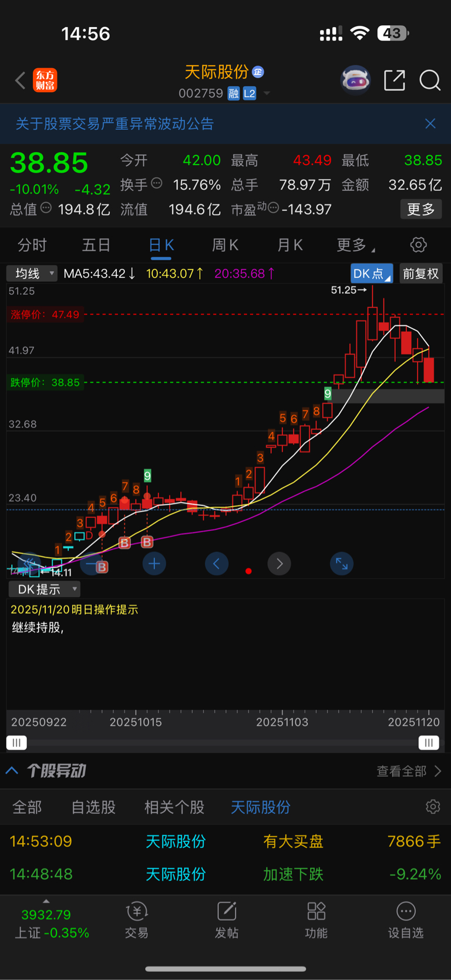This screenshot has height=980, width=451.
Task: Move chart right with arrow icon
Action: click(x=280, y=564)
